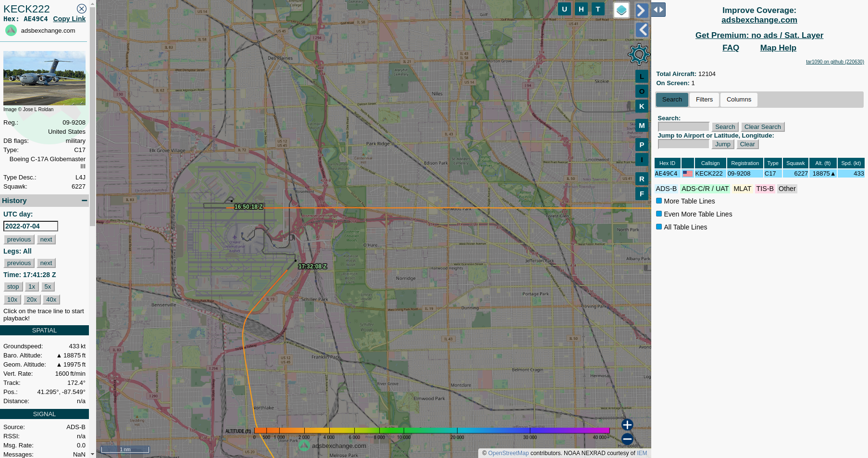Toggle the I map option button
Screen dimensions: 868x458
(x=642, y=160)
